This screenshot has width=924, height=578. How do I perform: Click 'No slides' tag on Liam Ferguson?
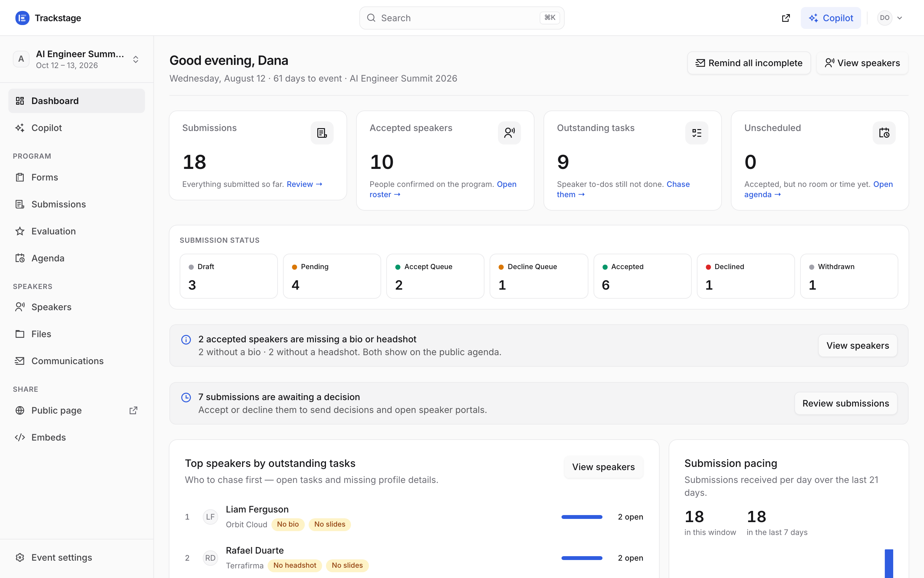(x=329, y=524)
